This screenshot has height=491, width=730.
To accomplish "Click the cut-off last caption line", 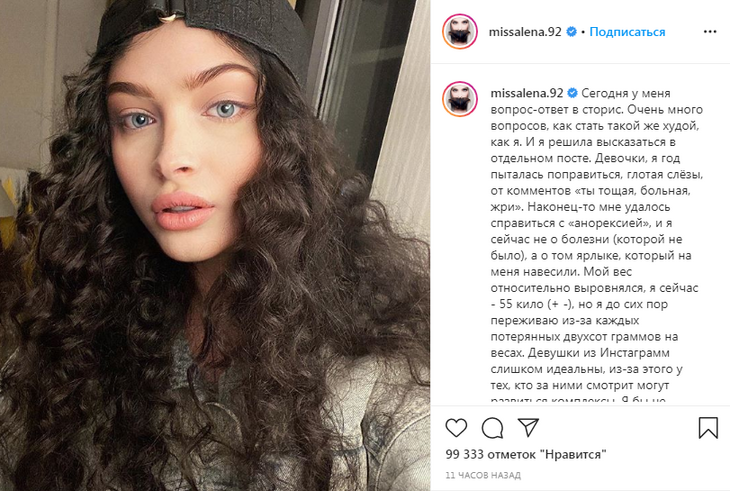I will click(x=578, y=400).
